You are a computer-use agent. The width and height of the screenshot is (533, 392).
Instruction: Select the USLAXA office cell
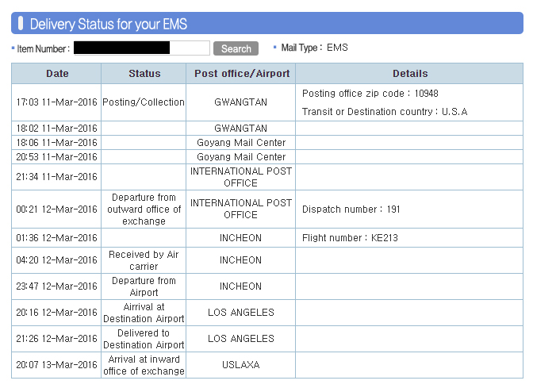click(241, 365)
